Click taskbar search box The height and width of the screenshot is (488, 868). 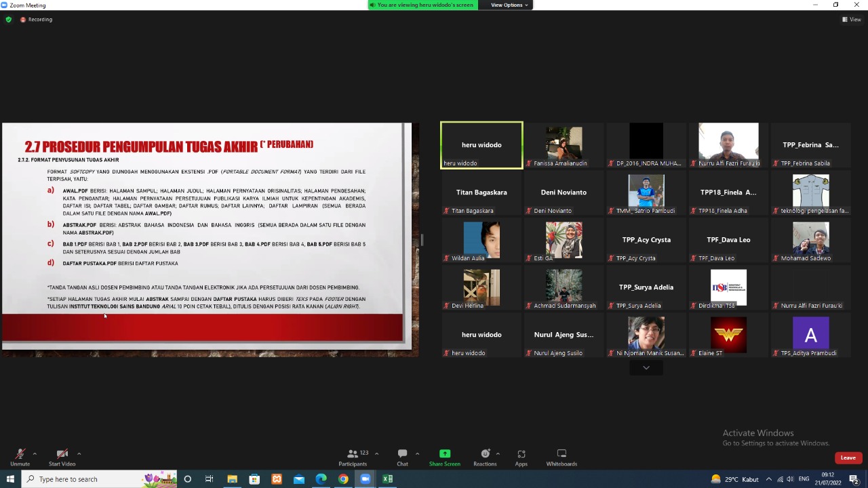click(x=99, y=479)
